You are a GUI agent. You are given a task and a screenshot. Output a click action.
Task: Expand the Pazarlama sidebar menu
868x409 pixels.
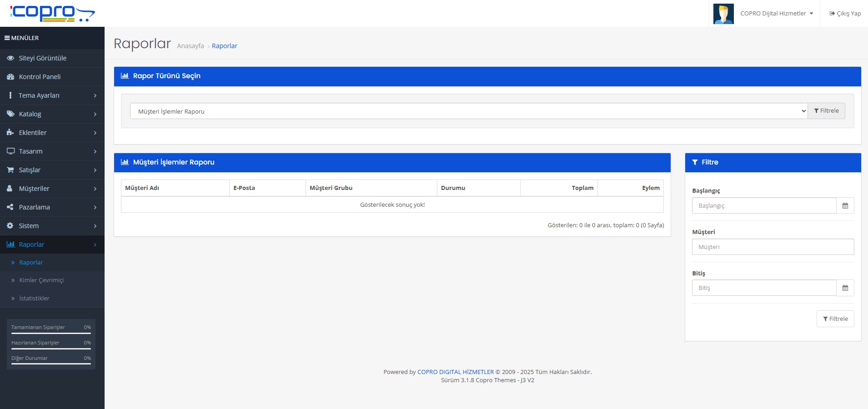coord(52,207)
